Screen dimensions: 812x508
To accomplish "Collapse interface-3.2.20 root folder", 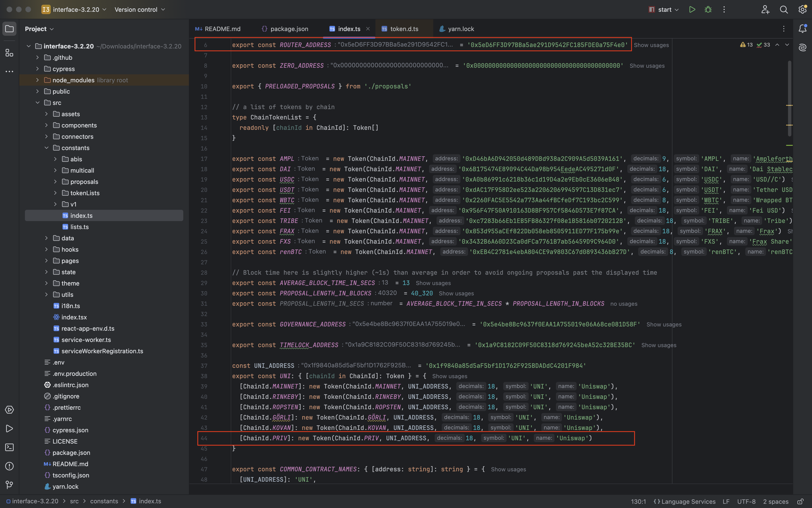I will click(x=29, y=46).
